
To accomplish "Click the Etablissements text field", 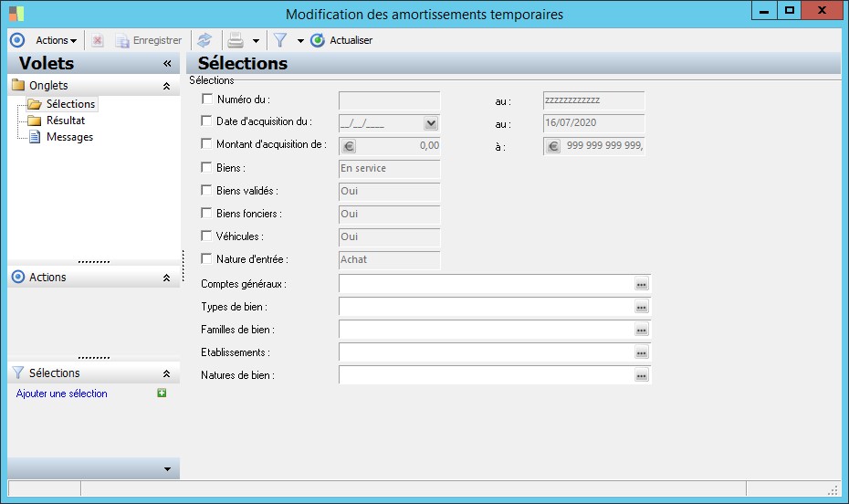I will [487, 352].
